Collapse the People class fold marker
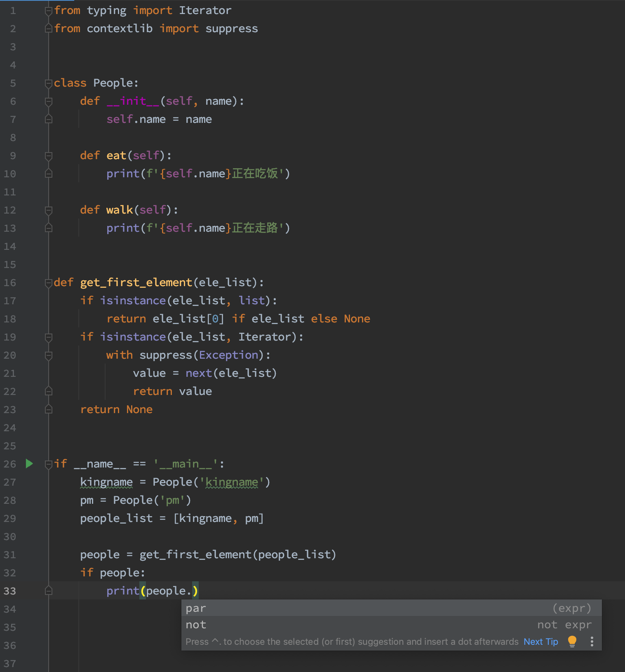This screenshot has height=672, width=625. (48, 83)
